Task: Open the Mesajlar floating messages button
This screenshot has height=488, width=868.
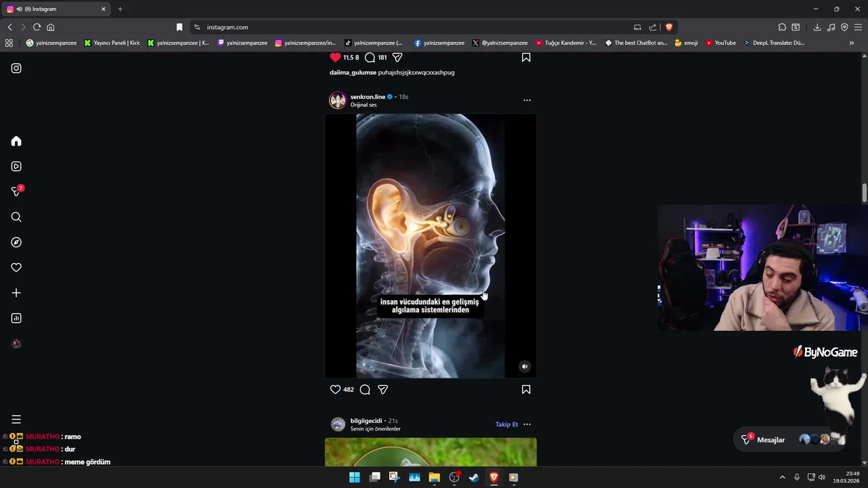Action: click(789, 440)
